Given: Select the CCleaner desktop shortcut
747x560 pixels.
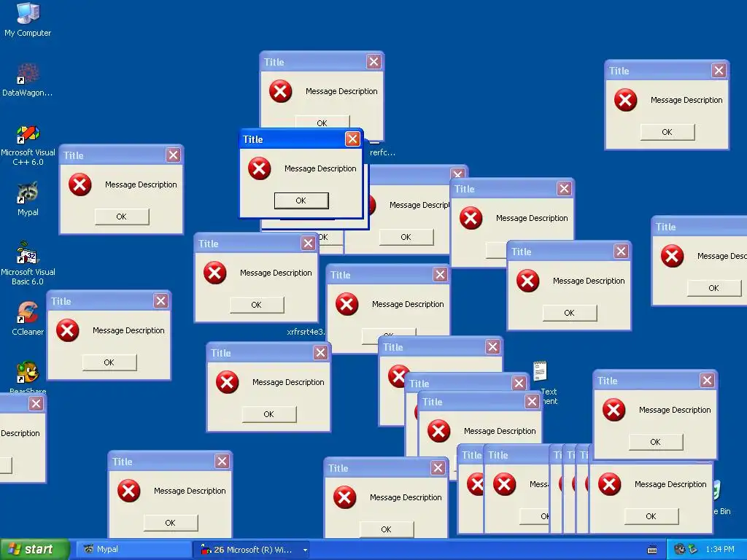Looking at the screenshot, I should point(28,318).
